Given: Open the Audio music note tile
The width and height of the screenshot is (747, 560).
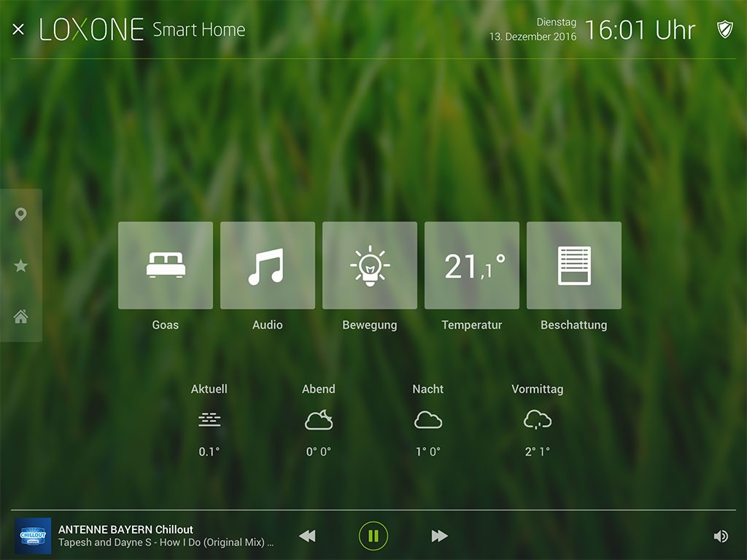Looking at the screenshot, I should pos(267,265).
